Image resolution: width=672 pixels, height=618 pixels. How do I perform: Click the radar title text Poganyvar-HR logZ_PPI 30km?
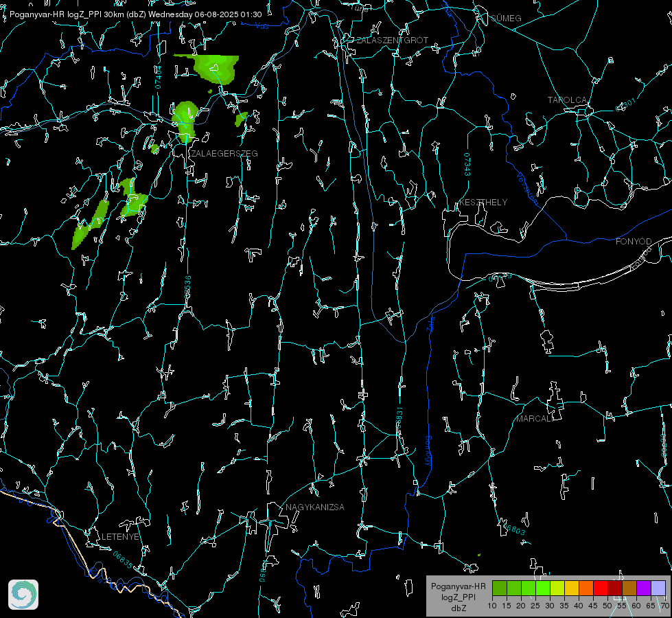(67, 14)
